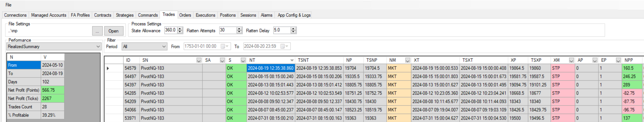Select trade row with ID 54285
The image size is (644, 122).
130,93
